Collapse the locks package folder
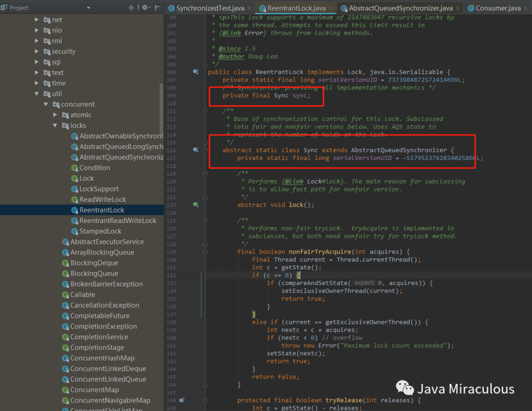This screenshot has height=411, width=532. click(55, 125)
